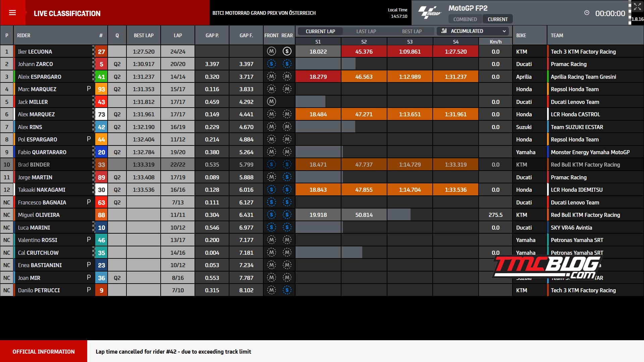Click SKY VR46 Avintia team name
The width and height of the screenshot is (644, 362).
click(x=571, y=227)
